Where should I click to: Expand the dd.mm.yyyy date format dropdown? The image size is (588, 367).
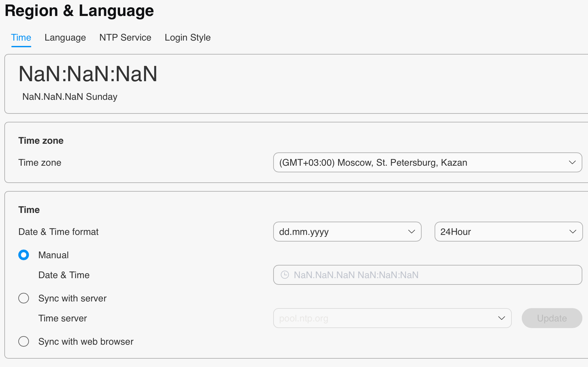pos(347,232)
